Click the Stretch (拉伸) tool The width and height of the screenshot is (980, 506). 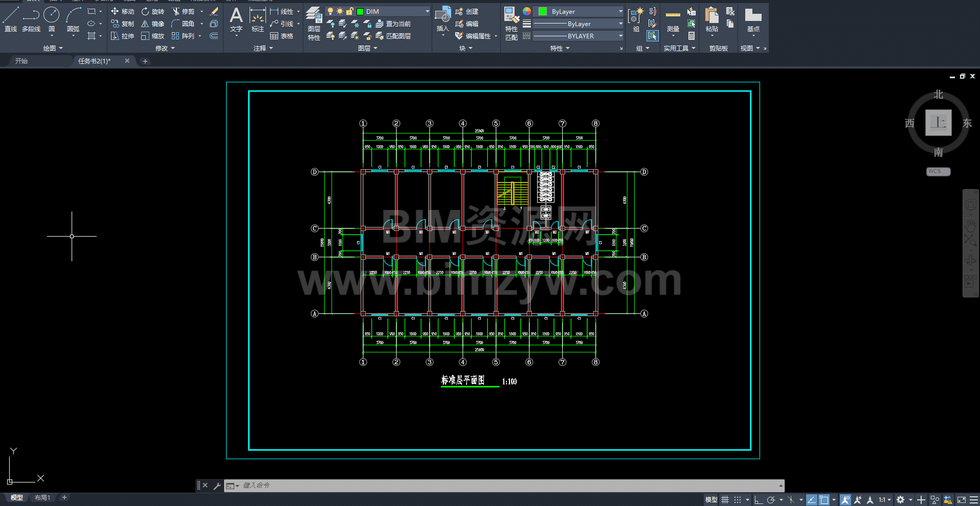coord(122,36)
